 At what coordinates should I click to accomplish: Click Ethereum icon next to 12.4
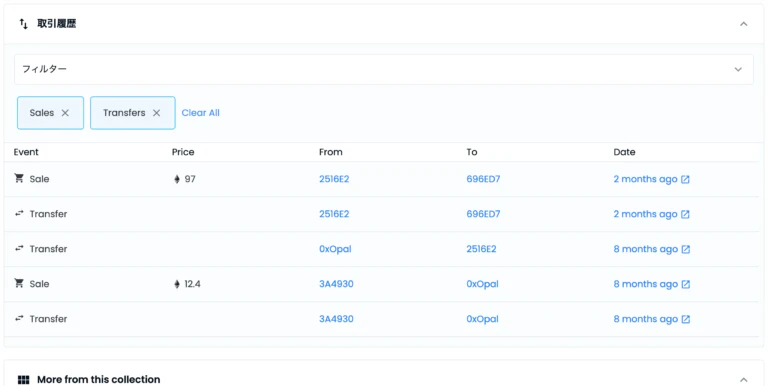pyautogui.click(x=177, y=284)
